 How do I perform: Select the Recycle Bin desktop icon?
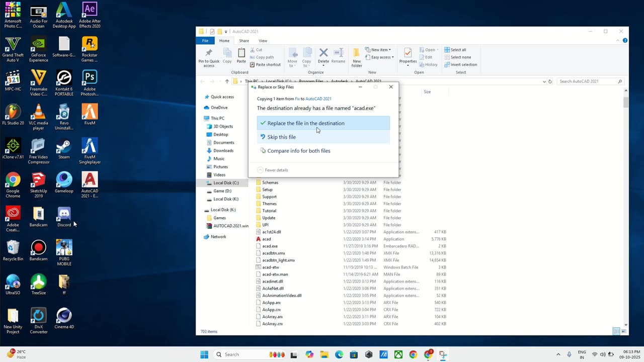click(x=13, y=251)
